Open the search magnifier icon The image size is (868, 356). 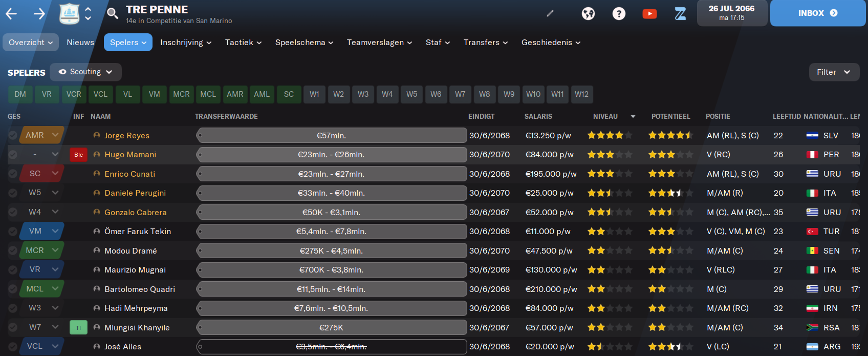(112, 13)
